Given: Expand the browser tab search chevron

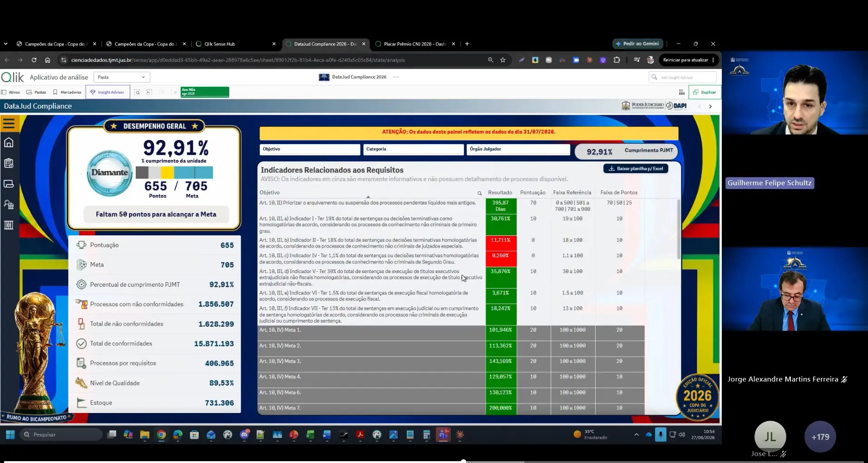Looking at the screenshot, I should [5, 44].
